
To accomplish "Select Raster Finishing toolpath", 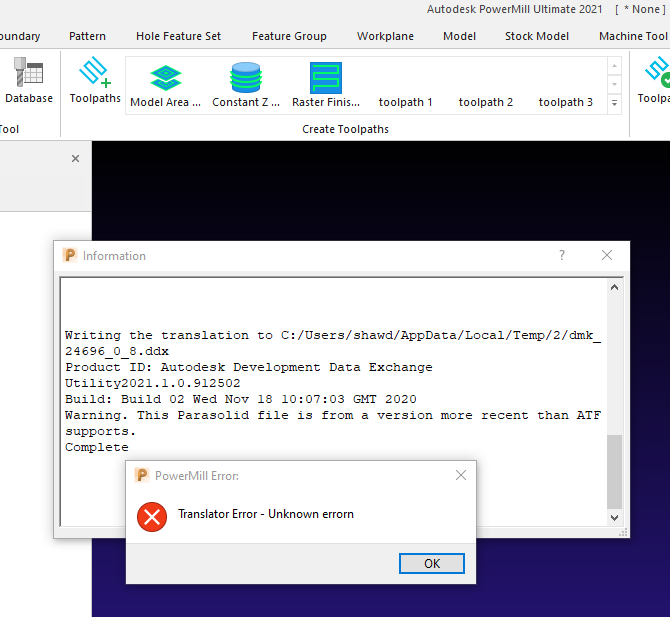I will point(326,85).
